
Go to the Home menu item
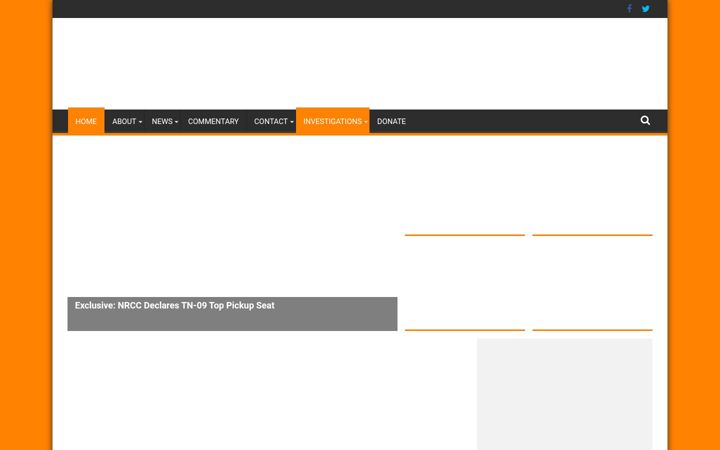pos(86,121)
